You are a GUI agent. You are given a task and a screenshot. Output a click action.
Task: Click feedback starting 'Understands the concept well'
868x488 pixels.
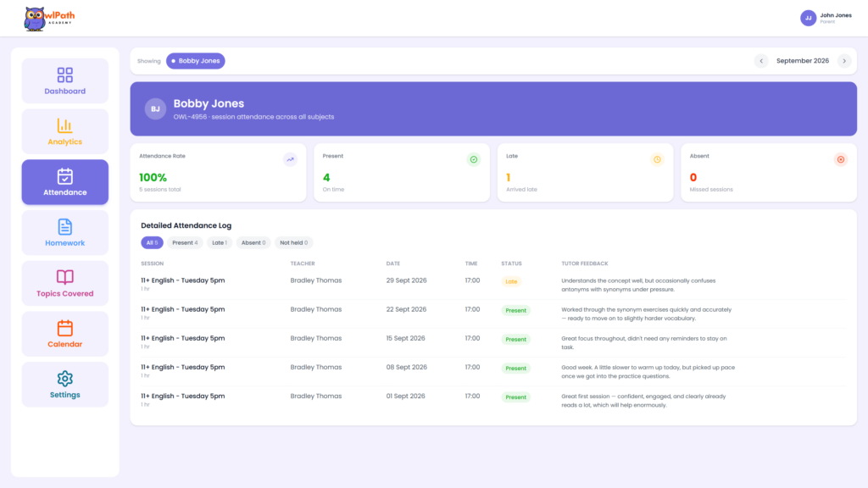638,285
